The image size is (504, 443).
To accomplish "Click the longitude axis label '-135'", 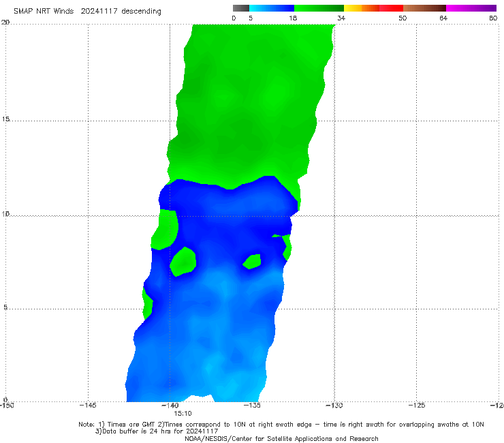I will pos(252,406).
